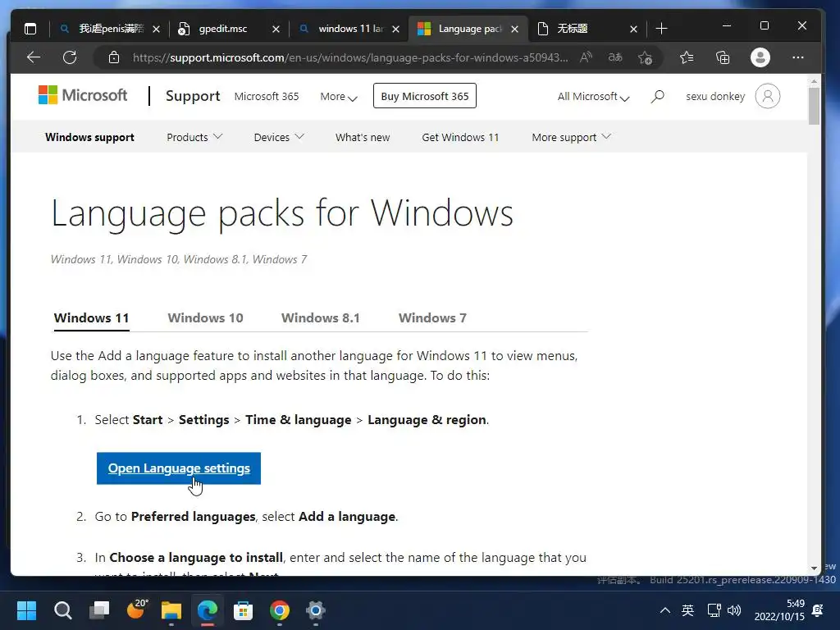Toggle the 英 input method indicator
Screen dimensions: 840x630
tap(688, 610)
